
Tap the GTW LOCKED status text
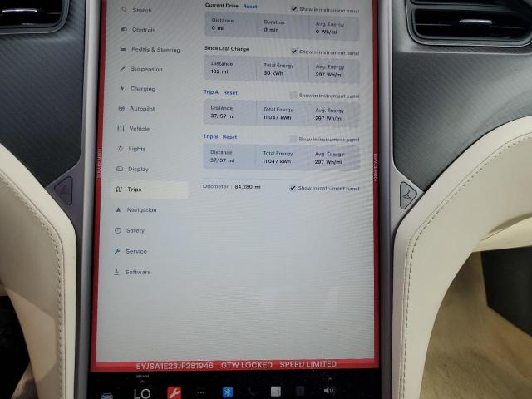point(247,365)
